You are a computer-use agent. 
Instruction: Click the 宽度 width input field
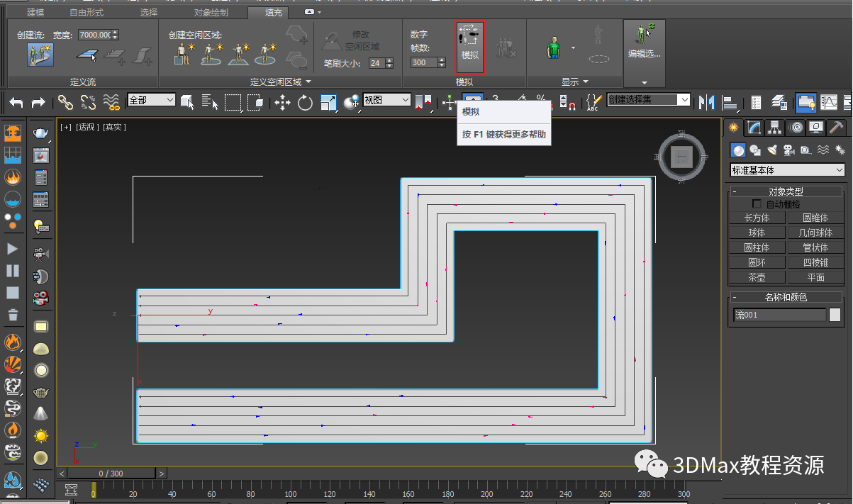pyautogui.click(x=94, y=35)
